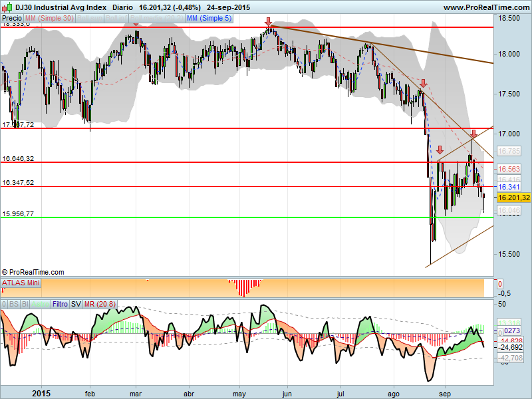Click the 16.646,32 resistance line label
The height and width of the screenshot is (399, 532).
pyautogui.click(x=18, y=158)
